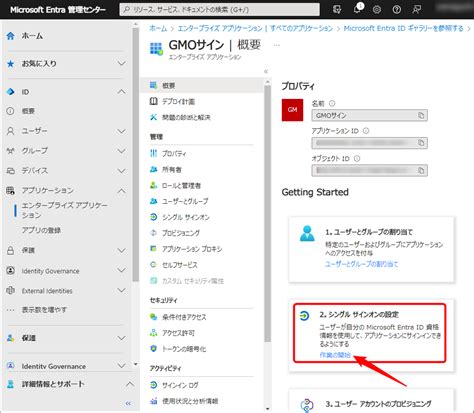Go to ホーム breadcrumb link
474x413 pixels.
pyautogui.click(x=158, y=28)
